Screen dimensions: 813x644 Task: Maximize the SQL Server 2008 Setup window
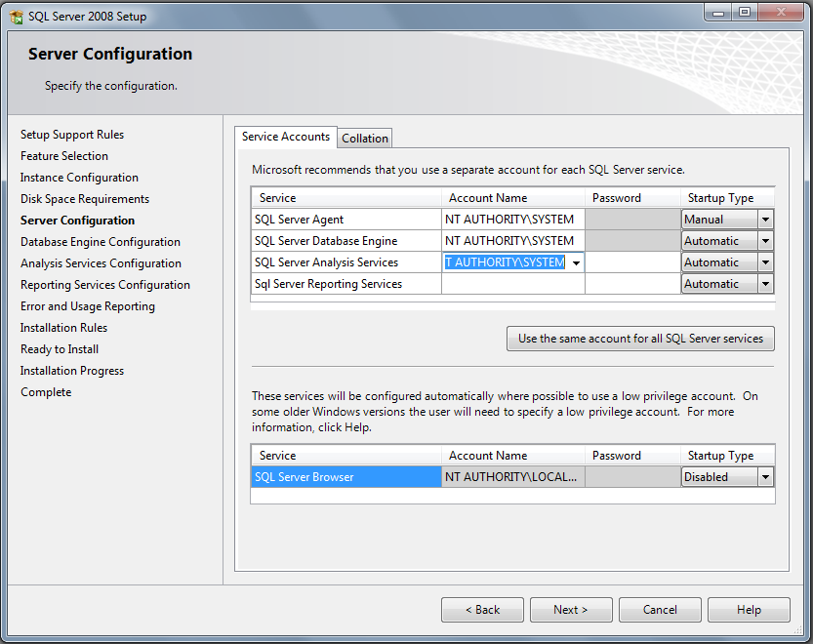coord(745,13)
